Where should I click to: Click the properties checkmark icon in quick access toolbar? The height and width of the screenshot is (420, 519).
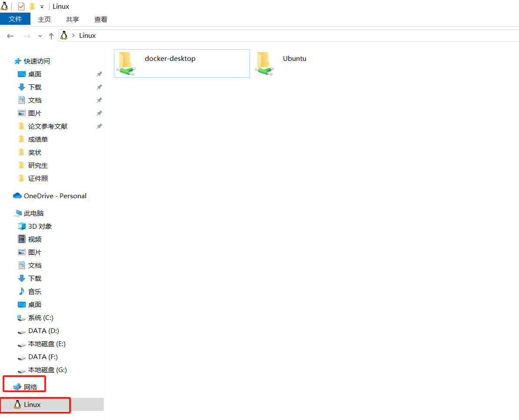tap(21, 6)
